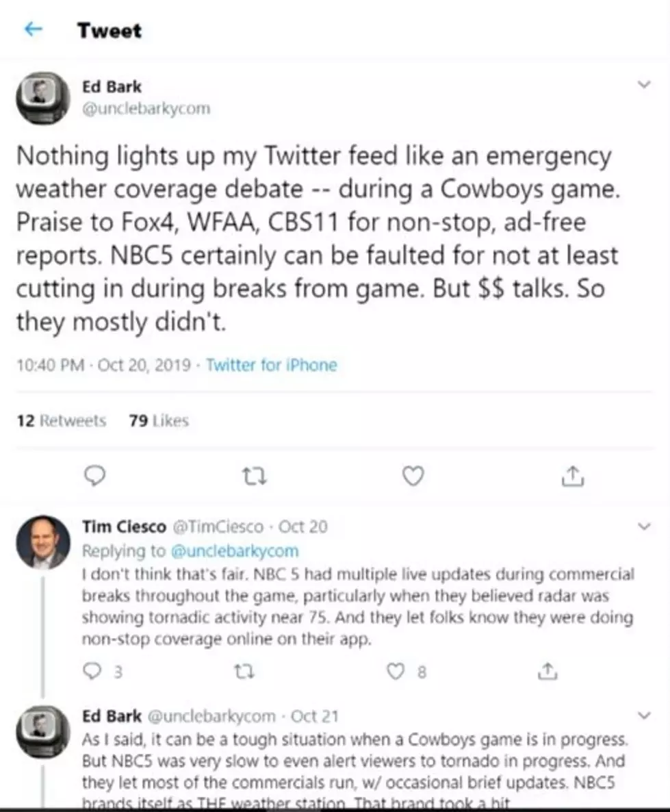Retweet Tim Ciesco's reply

pyautogui.click(x=244, y=672)
